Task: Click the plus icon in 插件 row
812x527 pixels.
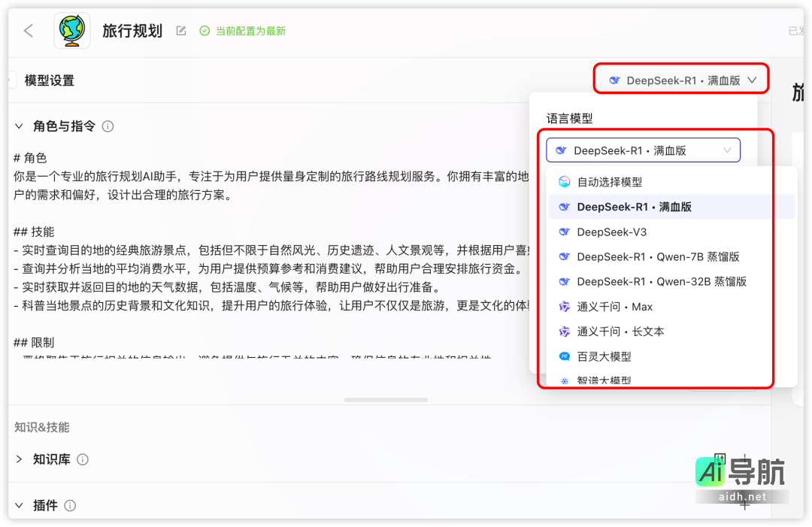Action: tap(744, 505)
